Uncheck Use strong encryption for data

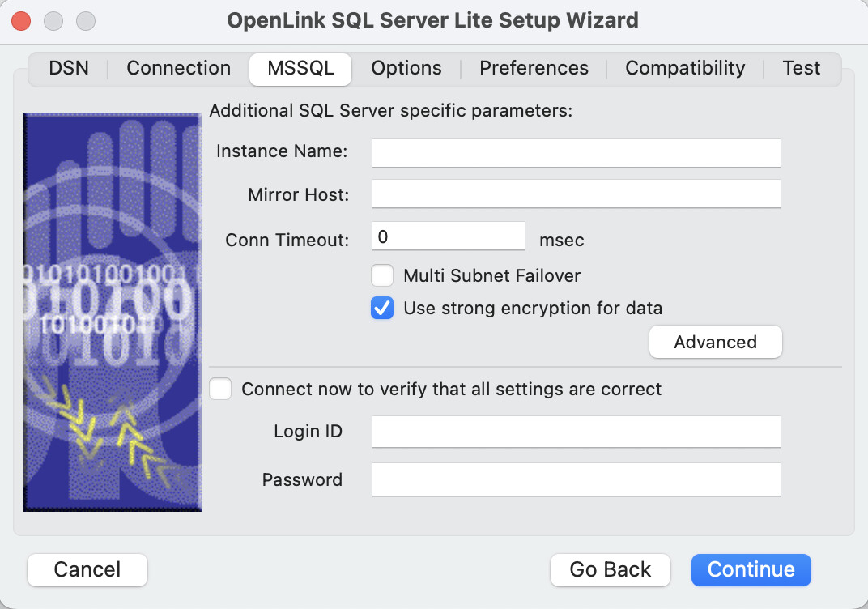[x=382, y=309]
